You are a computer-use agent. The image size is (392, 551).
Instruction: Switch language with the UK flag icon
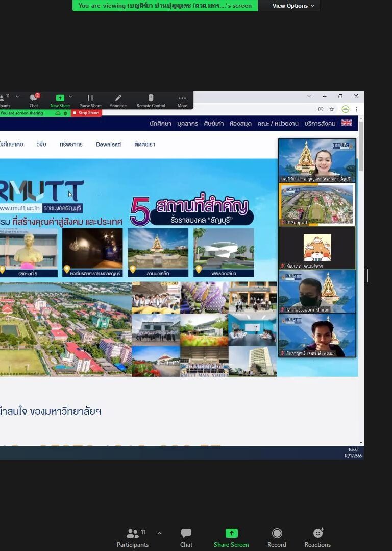pos(347,123)
